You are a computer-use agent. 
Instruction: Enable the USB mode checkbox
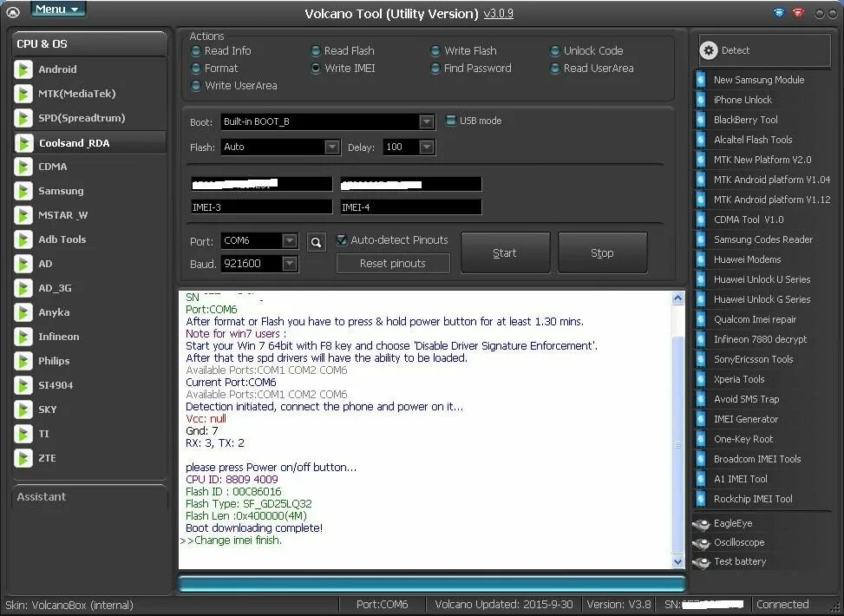tap(451, 121)
